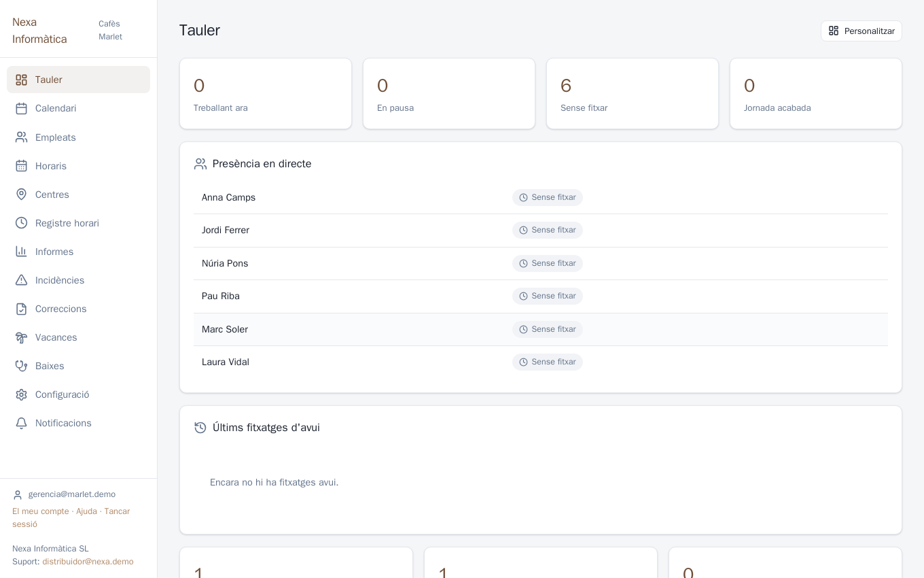
Task: Select the En pausa summary card
Action: (x=449, y=94)
